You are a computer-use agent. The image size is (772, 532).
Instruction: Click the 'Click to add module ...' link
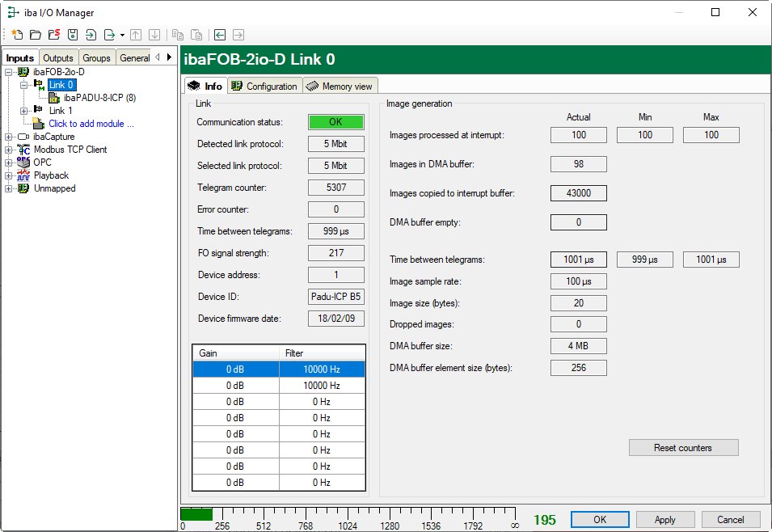[91, 124]
